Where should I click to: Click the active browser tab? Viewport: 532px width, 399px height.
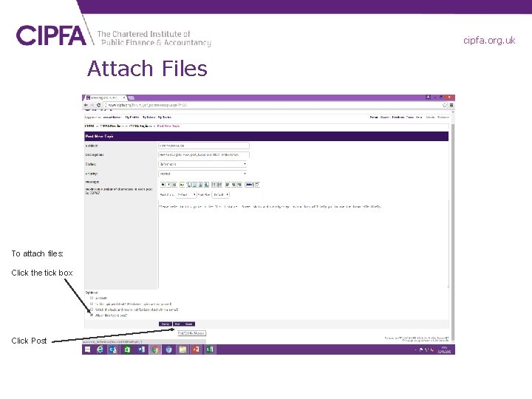pos(106,98)
